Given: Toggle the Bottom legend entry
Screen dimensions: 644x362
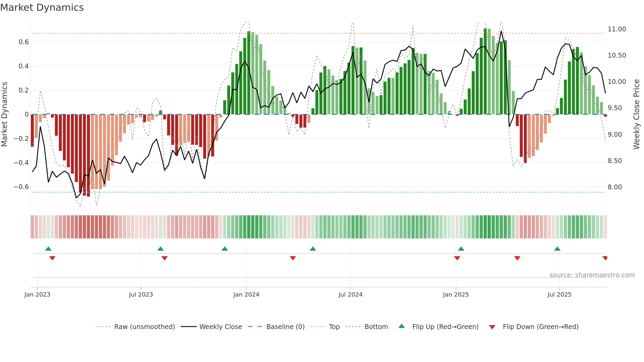Looking at the screenshot, I should 367,327.
